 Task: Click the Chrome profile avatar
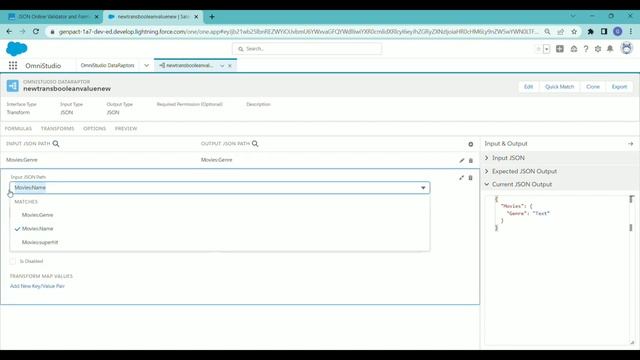[x=618, y=31]
